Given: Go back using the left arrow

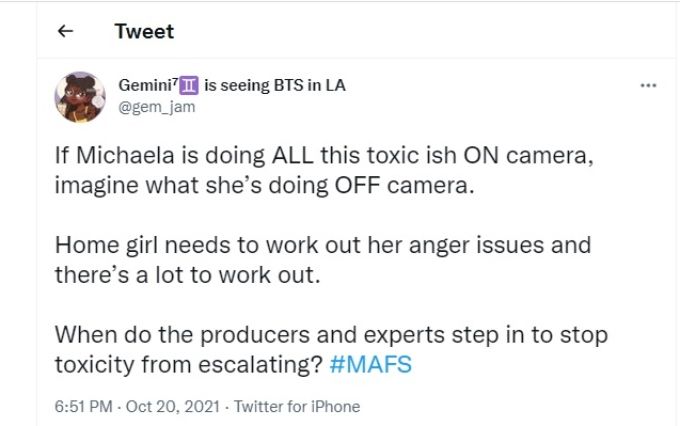Looking at the screenshot, I should coord(65,31).
